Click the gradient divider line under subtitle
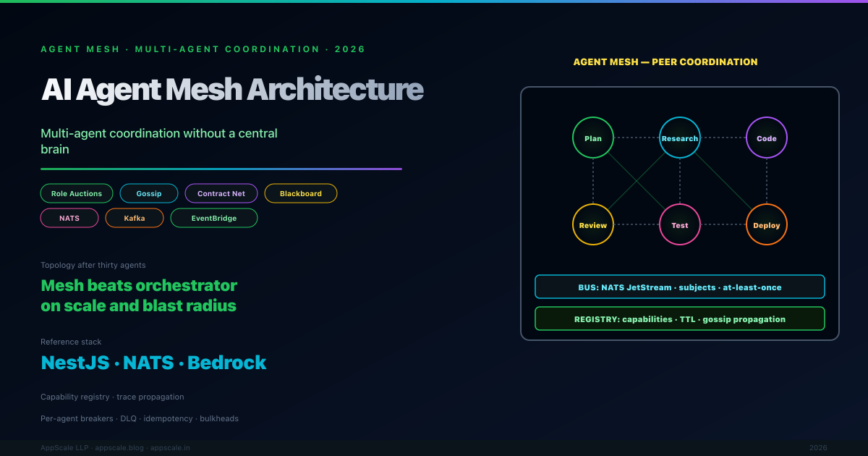The image size is (868, 456). click(221, 169)
